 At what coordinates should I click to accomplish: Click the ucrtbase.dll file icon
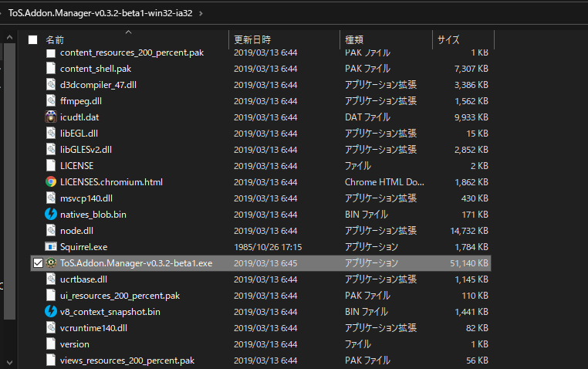[x=51, y=279]
